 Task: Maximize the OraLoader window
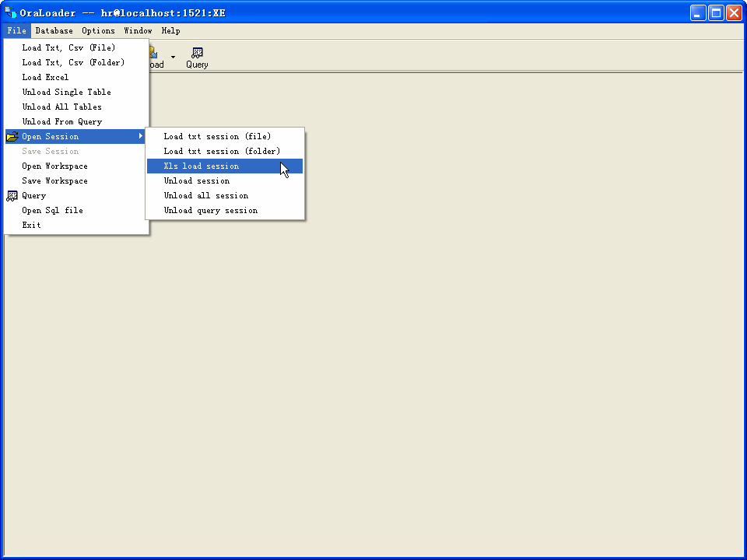(716, 13)
